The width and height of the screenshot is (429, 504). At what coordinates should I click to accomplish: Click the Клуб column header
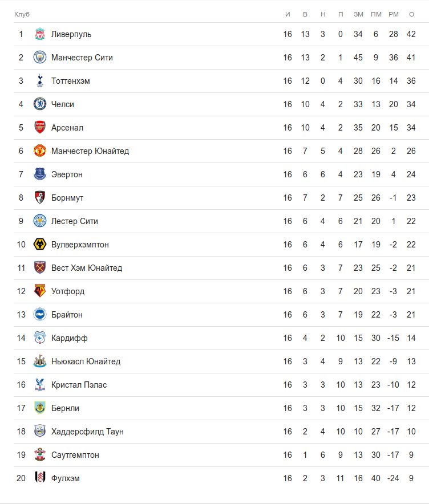pyautogui.click(x=22, y=14)
